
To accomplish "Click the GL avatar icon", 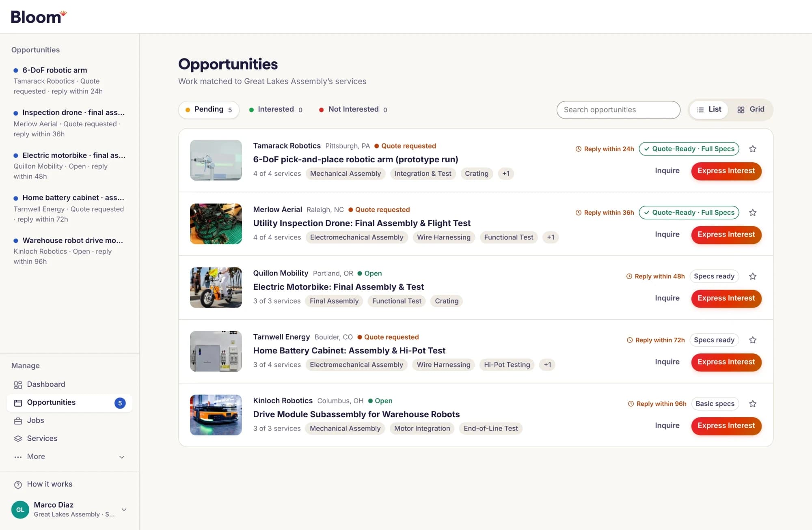I will 20,510.
